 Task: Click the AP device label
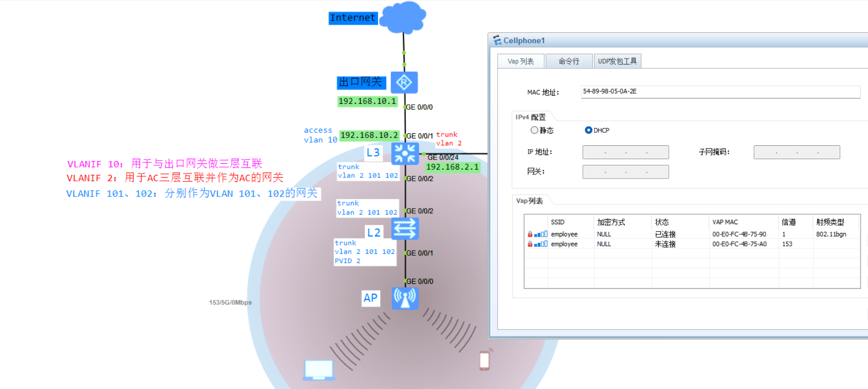pyautogui.click(x=370, y=298)
